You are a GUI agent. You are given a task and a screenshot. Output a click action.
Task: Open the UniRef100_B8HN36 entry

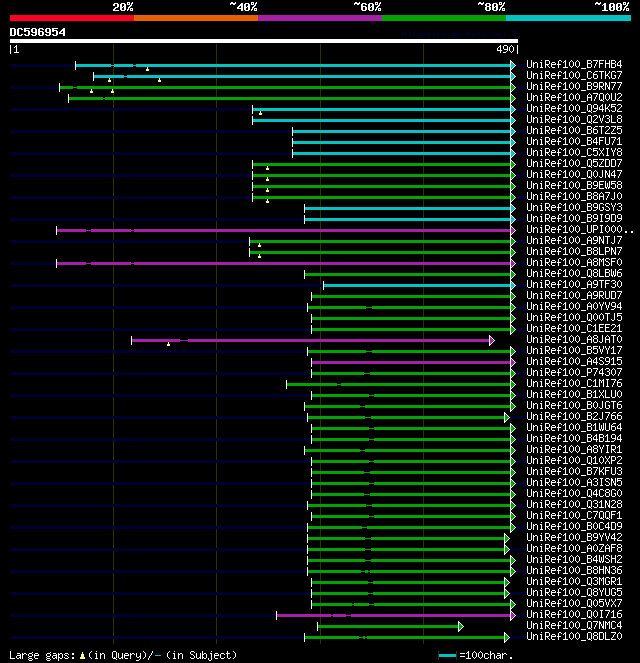coord(574,570)
